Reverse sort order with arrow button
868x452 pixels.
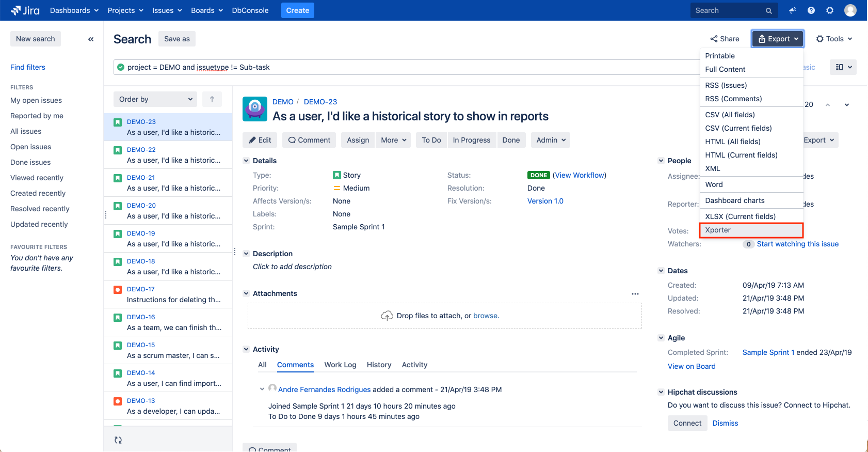coord(212,99)
